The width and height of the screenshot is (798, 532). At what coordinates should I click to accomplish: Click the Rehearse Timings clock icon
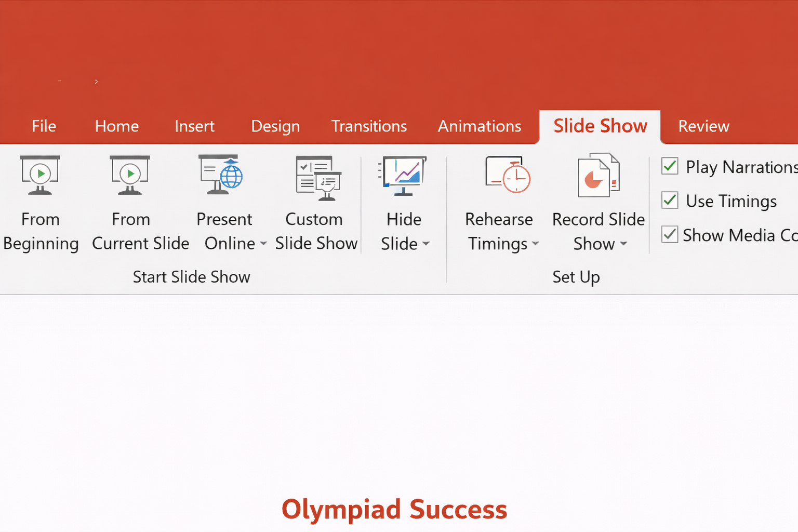[x=507, y=175]
